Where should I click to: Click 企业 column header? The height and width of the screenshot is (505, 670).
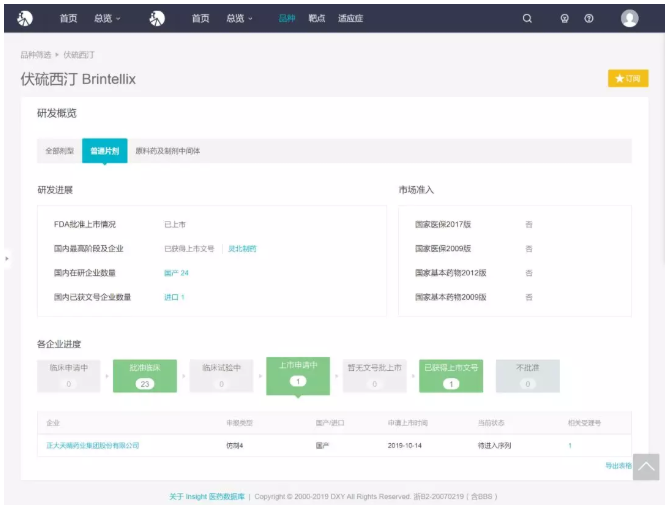point(53,423)
